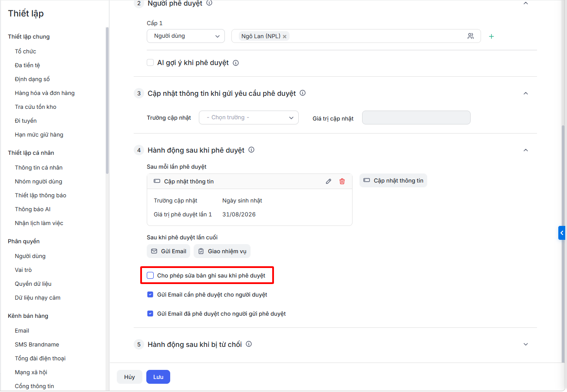Click info icon beside AI gợi ý khi phê duyệt

236,63
